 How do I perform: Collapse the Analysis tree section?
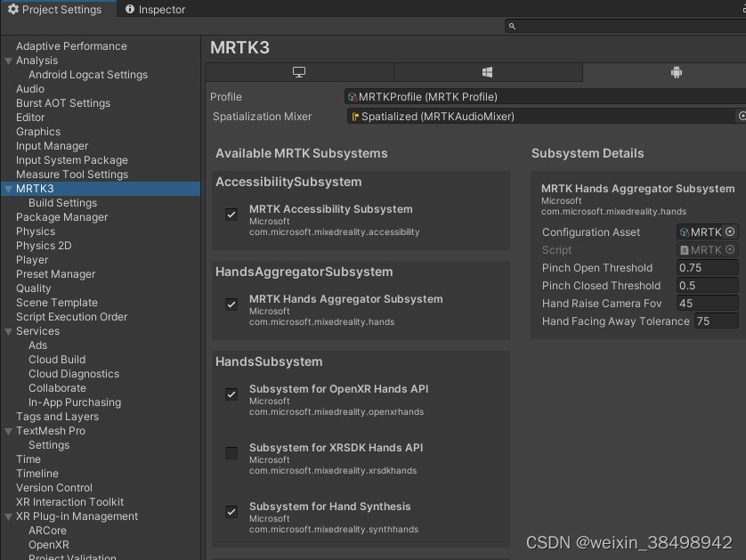[8, 61]
